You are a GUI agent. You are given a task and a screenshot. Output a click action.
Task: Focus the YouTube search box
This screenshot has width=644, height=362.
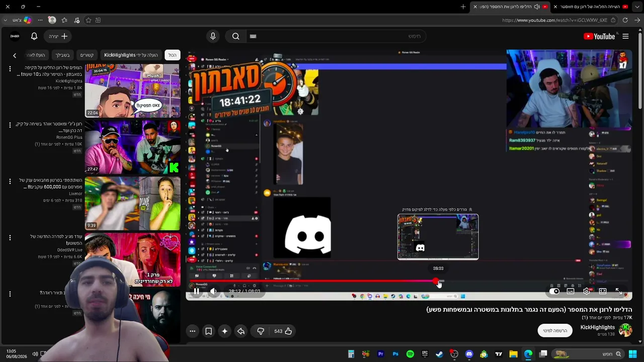(336, 36)
